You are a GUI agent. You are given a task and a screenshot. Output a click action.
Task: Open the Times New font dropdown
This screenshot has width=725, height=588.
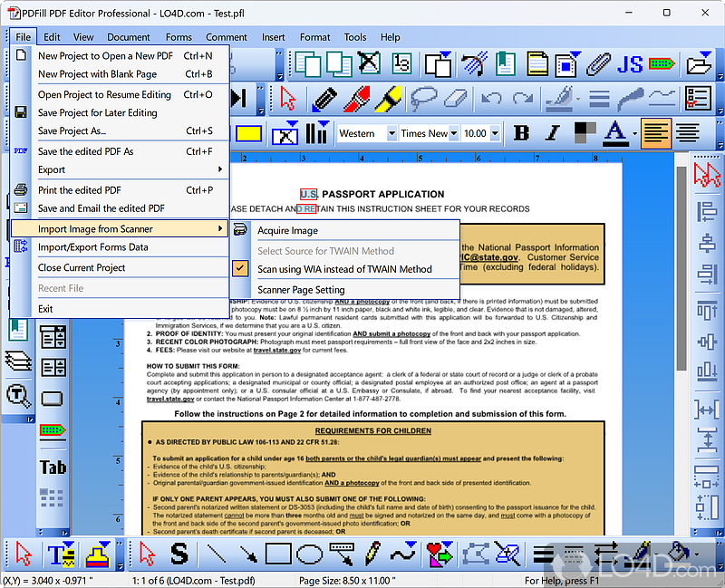coord(454,133)
